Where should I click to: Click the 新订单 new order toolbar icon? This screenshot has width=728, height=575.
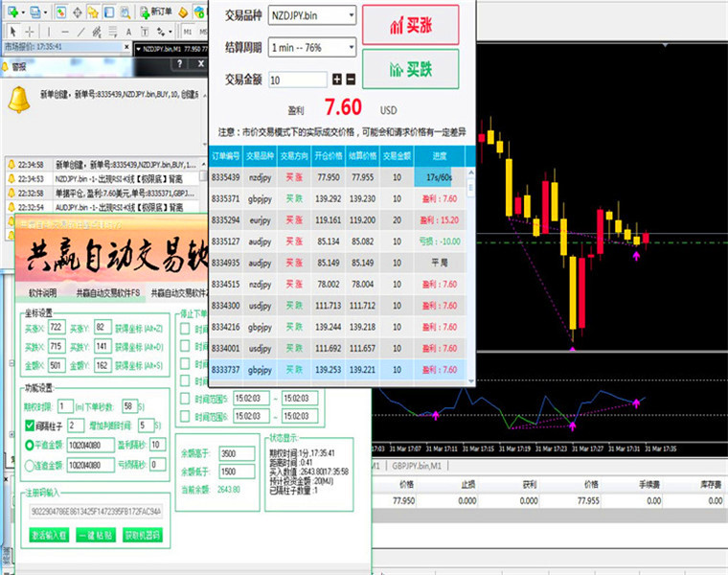(156, 11)
